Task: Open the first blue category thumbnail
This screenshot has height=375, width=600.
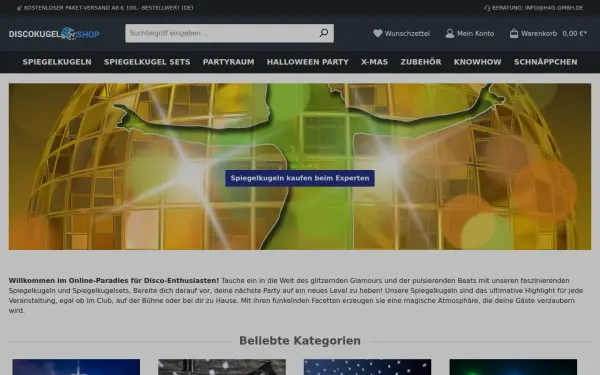Action: tap(76, 367)
